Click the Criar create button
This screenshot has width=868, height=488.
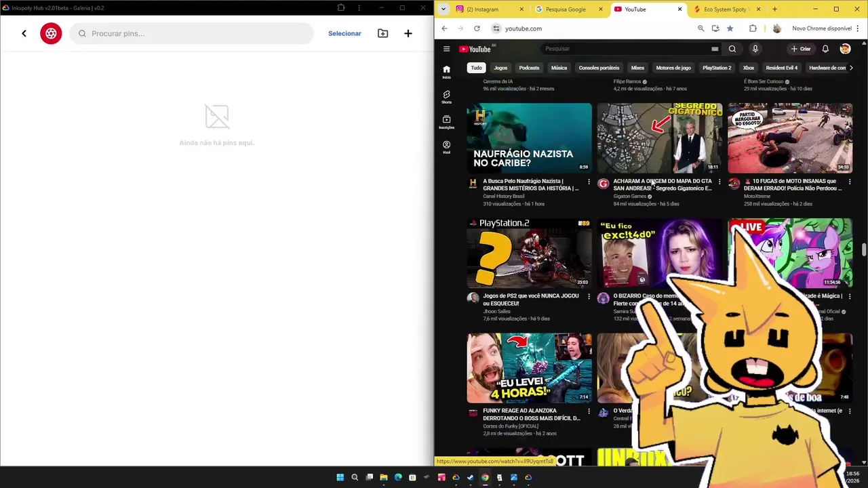pyautogui.click(x=801, y=49)
